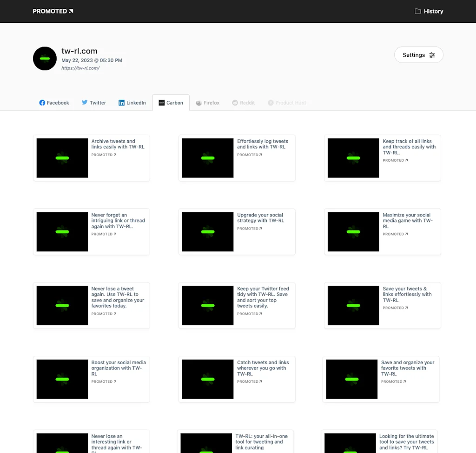Click the Facebook logo icon

[42, 103]
